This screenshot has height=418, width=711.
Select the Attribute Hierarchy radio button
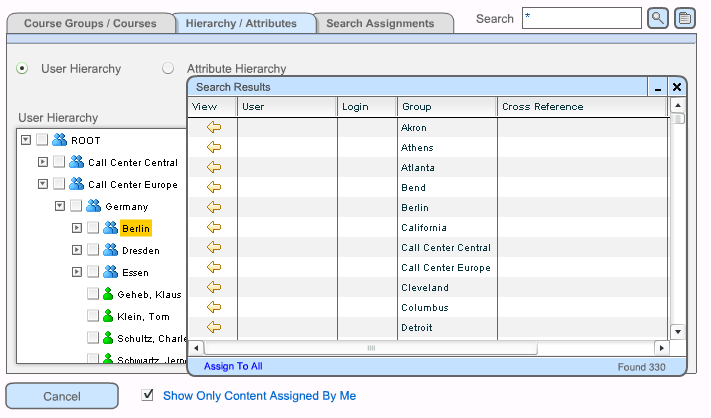pos(168,69)
